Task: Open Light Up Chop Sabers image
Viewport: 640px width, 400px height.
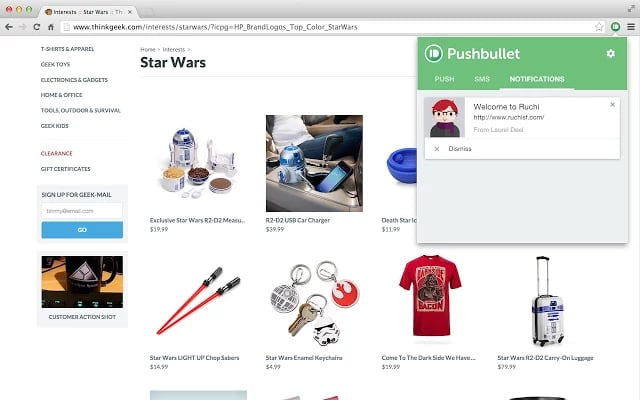Action: tap(198, 301)
